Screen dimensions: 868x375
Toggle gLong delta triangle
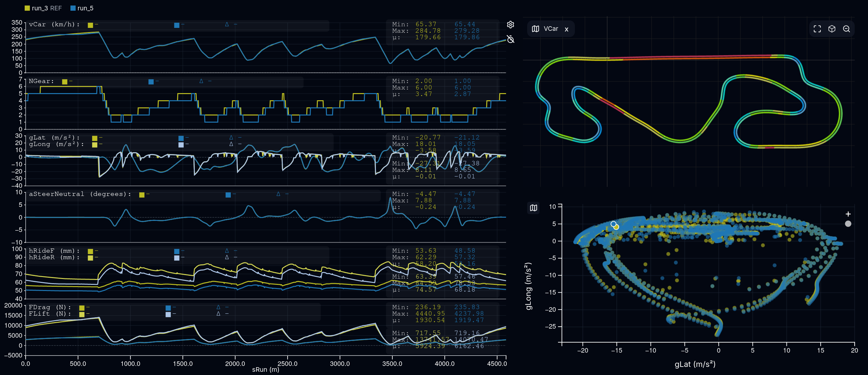click(x=231, y=144)
